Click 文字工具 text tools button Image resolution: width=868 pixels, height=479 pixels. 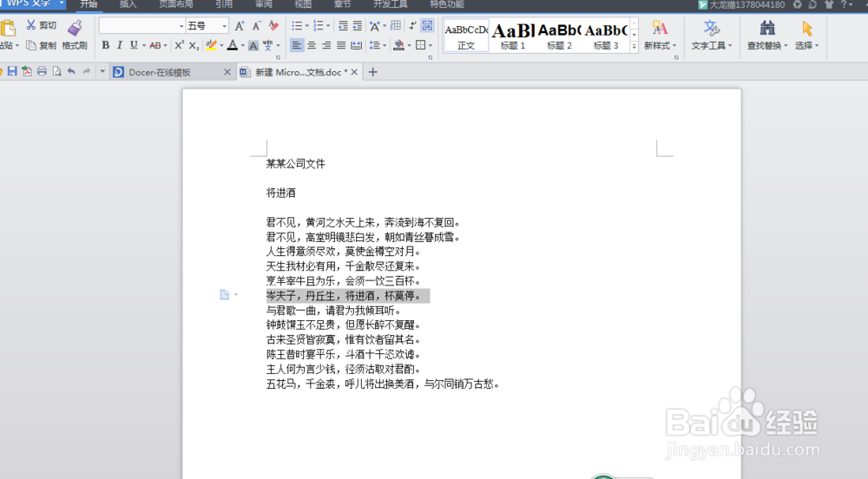[x=712, y=36]
